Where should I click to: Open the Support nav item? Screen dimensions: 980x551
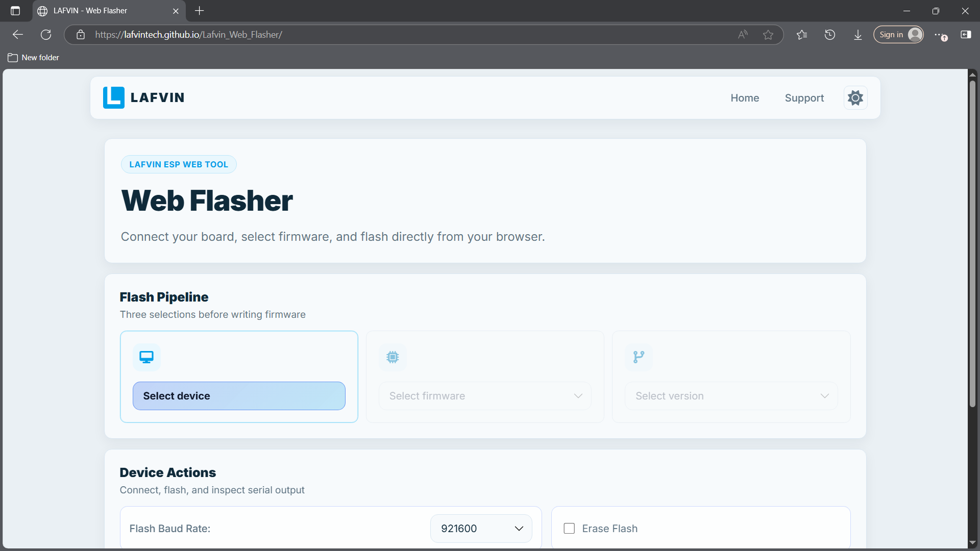click(x=804, y=98)
